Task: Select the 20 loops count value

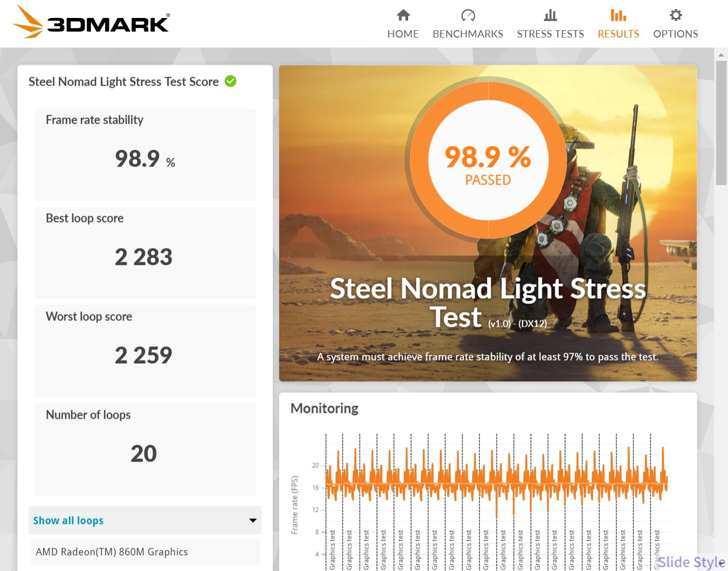Action: point(144,454)
